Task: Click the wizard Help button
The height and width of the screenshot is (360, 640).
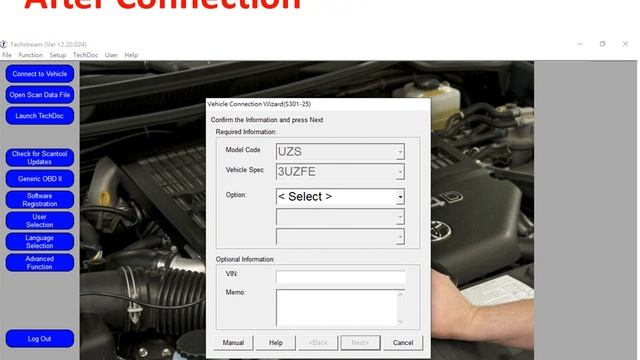Action: pyautogui.click(x=276, y=343)
